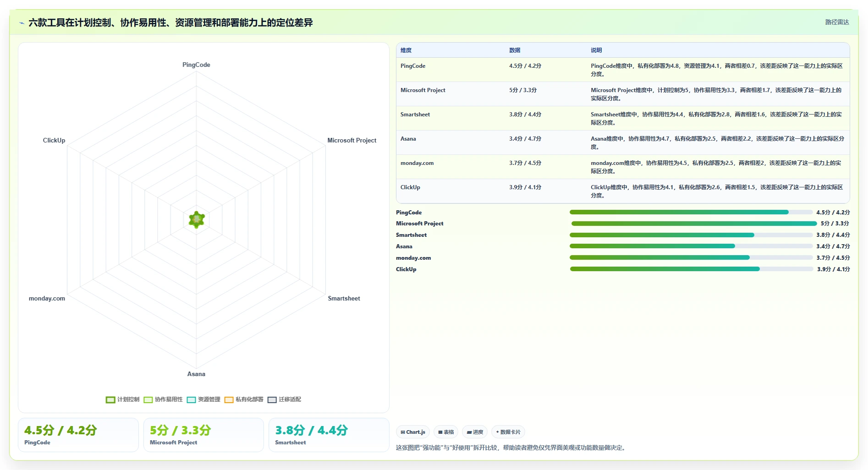Click the 数据卡片 tag chip
Screen dimensions: 868x470
508,432
